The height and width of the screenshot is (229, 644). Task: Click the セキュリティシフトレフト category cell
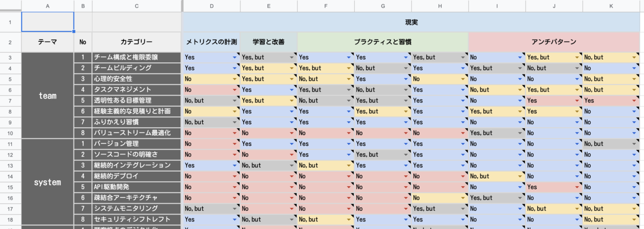136,219
